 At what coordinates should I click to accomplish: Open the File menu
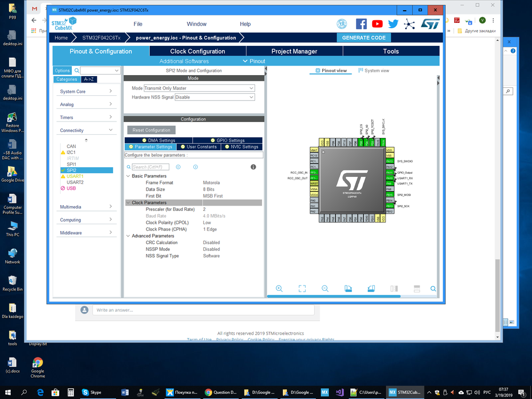click(138, 24)
